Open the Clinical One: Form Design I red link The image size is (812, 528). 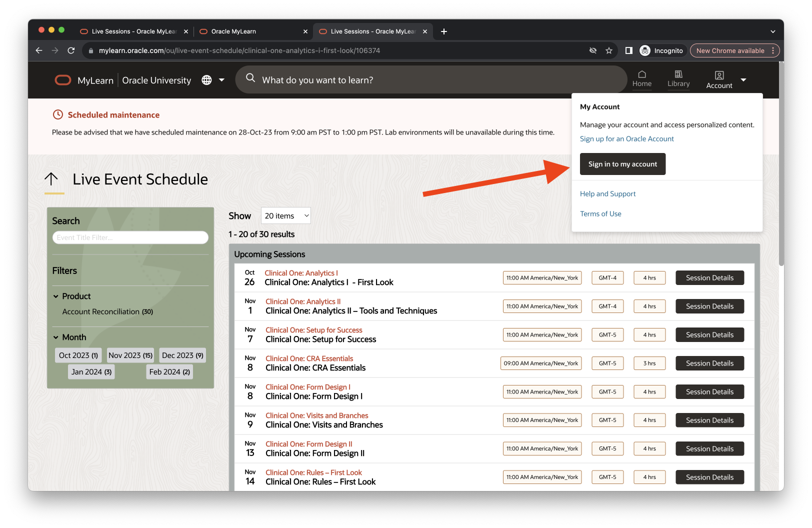(x=308, y=387)
